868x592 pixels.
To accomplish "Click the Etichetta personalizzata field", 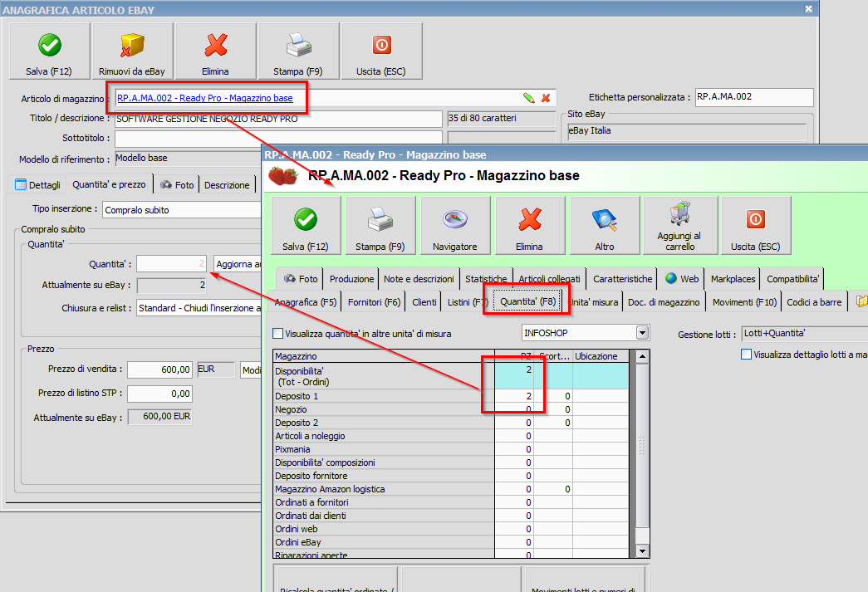I will [754, 97].
